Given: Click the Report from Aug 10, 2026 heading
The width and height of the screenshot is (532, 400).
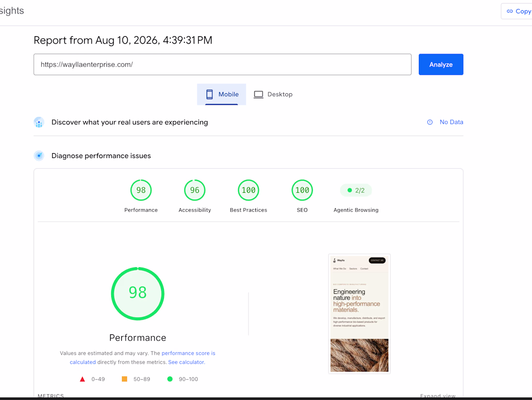Looking at the screenshot, I should (123, 41).
